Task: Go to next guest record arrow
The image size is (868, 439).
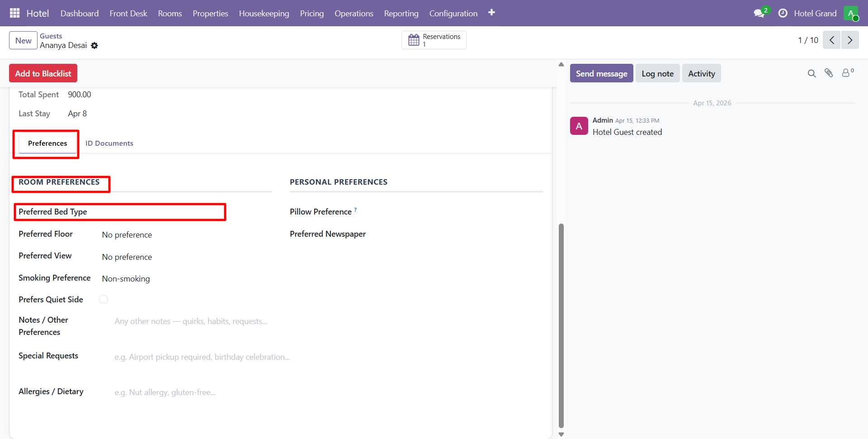Action: pos(849,40)
